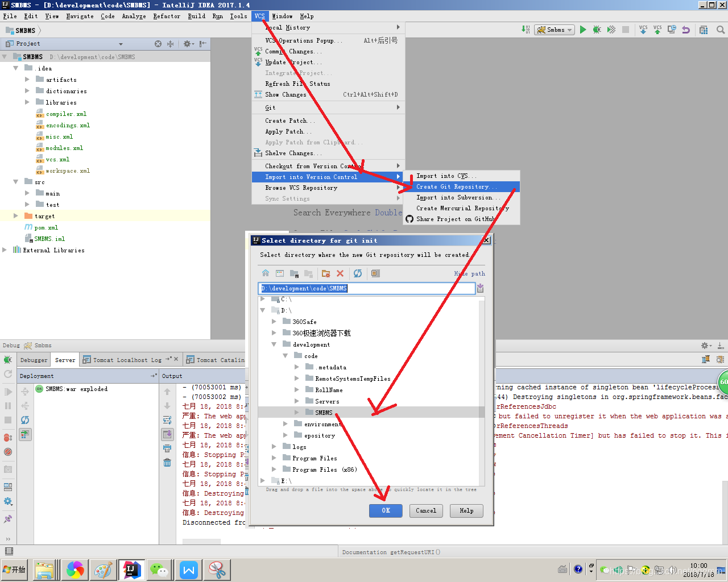
Task: Click the Refresh icon in directory dialog
Action: (x=358, y=273)
